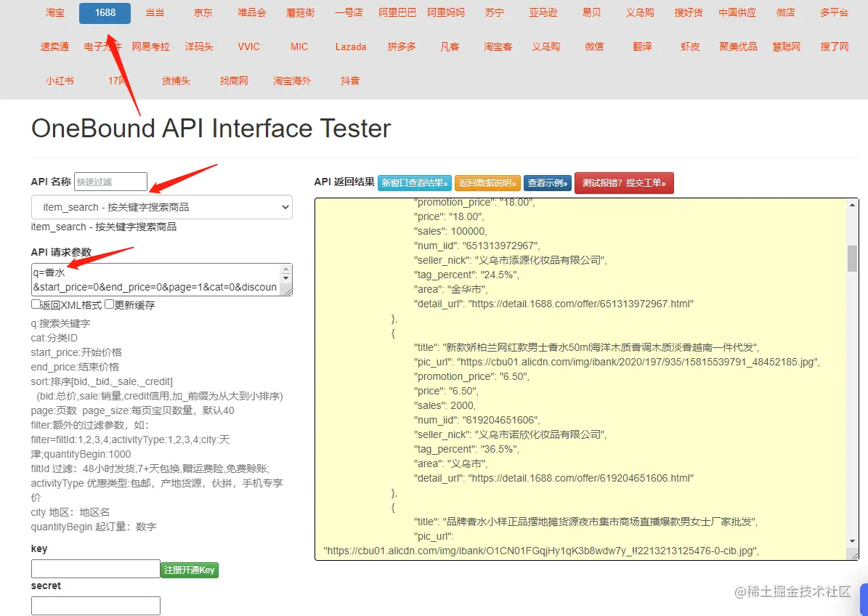The height and width of the screenshot is (616, 868).
Task: Click the parameters textarea down-arrow scroll button
Action: pyautogui.click(x=285, y=277)
